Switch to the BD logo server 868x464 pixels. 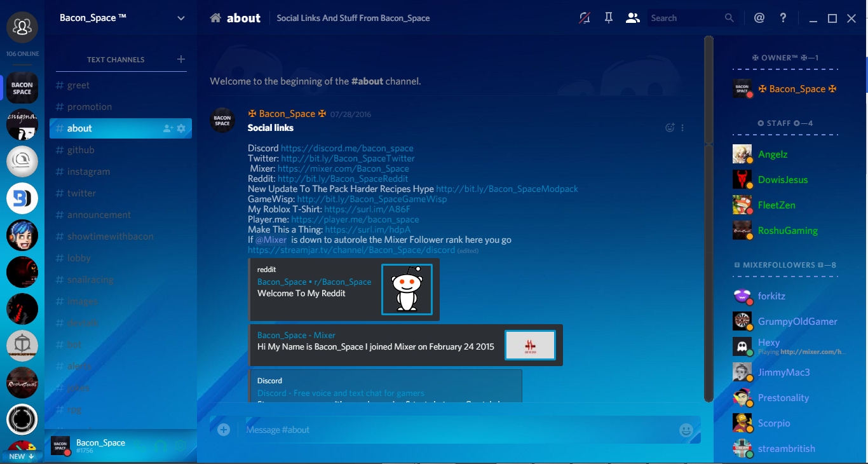[22, 198]
